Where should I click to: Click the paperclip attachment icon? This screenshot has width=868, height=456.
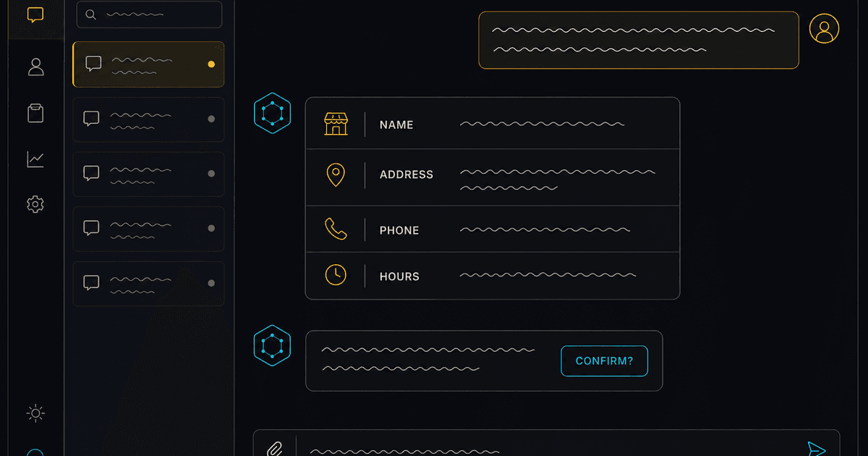(x=274, y=449)
